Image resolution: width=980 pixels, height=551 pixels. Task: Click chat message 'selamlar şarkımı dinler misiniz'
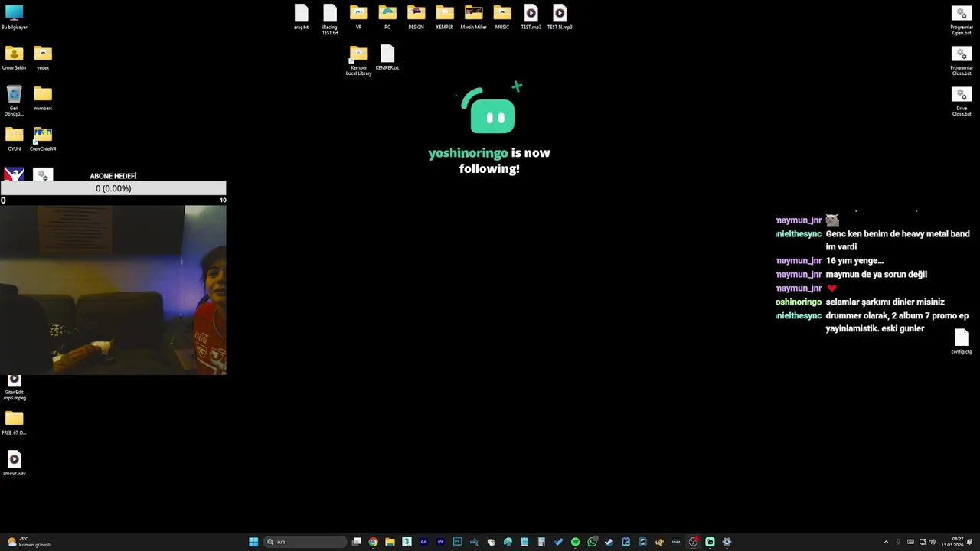click(885, 302)
